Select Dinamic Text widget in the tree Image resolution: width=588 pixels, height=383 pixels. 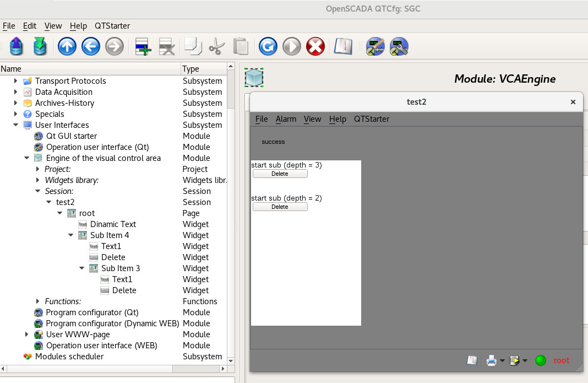pyautogui.click(x=113, y=224)
